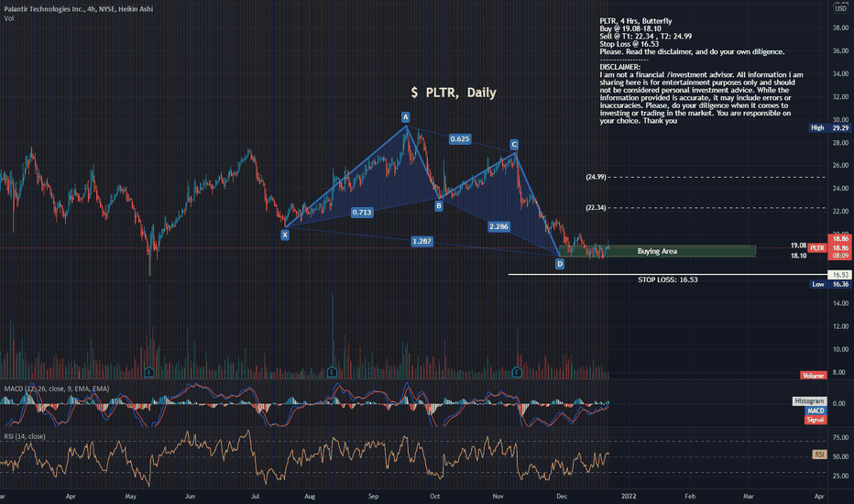Click the Vol indicator legend

pyautogui.click(x=9, y=18)
